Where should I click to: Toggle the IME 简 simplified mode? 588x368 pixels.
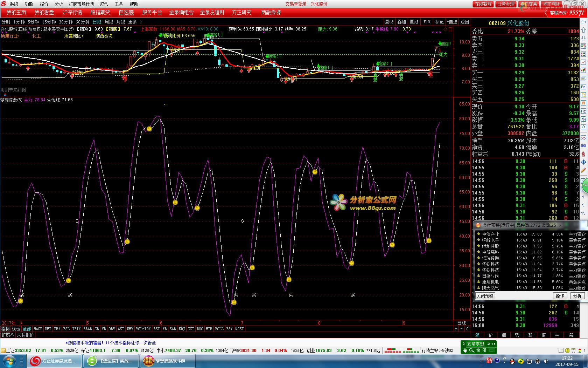(478, 350)
